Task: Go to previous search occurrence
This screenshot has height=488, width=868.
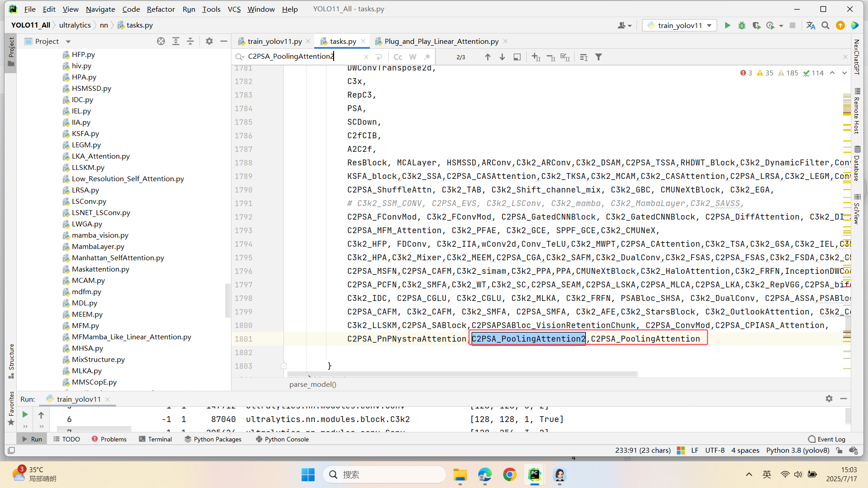Action: (x=488, y=57)
